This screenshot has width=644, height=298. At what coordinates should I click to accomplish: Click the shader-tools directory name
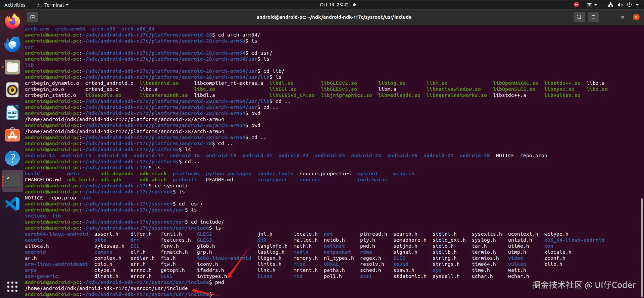[x=275, y=174]
